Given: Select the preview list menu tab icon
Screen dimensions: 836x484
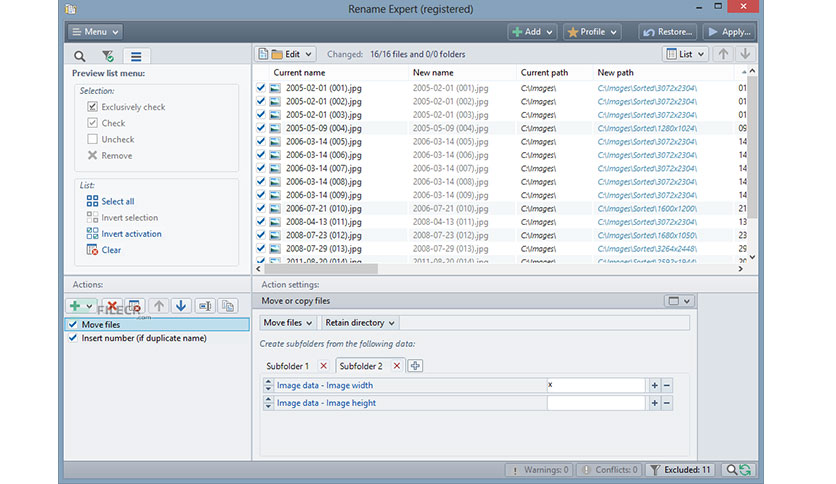Looking at the screenshot, I should 136,56.
